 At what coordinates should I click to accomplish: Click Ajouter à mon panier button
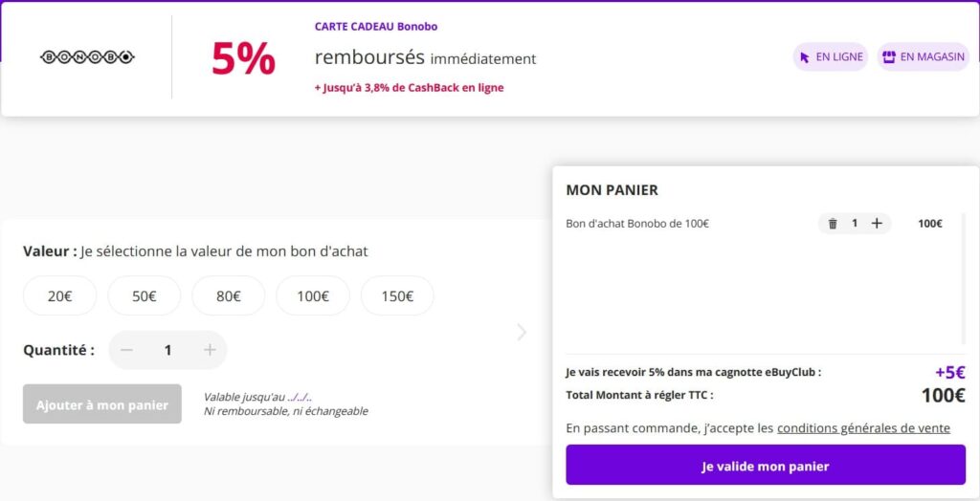click(102, 404)
